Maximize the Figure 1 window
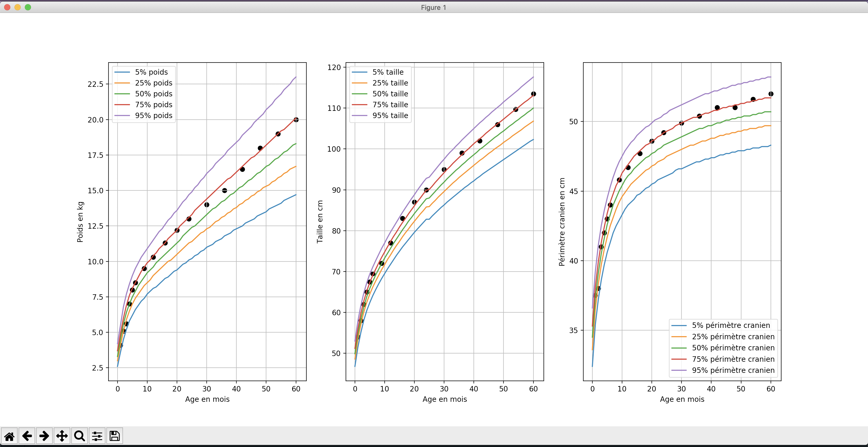This screenshot has width=868, height=447. (x=28, y=7)
